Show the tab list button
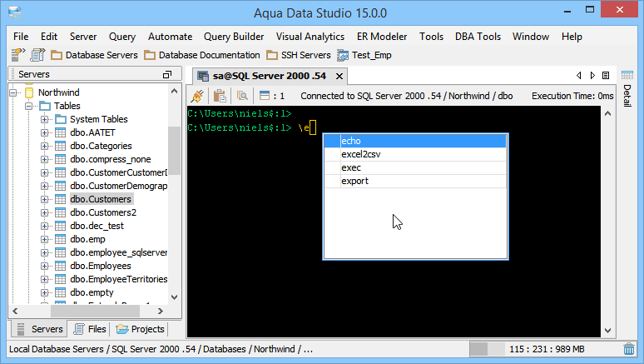Screen dimensions: 644x364 point(604,75)
